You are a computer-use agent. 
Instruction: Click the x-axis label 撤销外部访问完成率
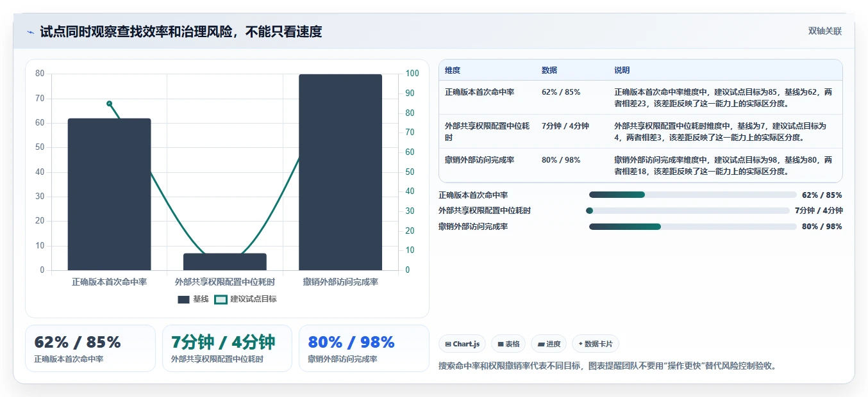[x=340, y=282]
